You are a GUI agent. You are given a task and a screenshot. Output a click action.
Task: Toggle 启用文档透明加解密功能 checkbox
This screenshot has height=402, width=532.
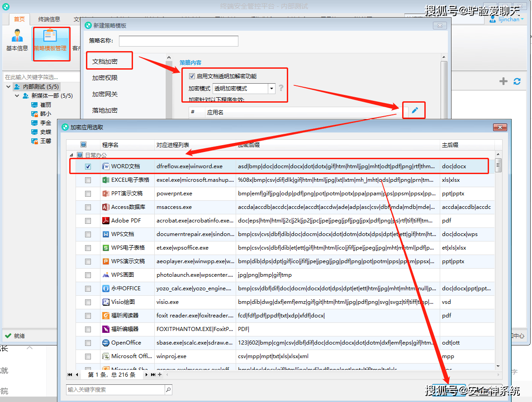click(192, 76)
